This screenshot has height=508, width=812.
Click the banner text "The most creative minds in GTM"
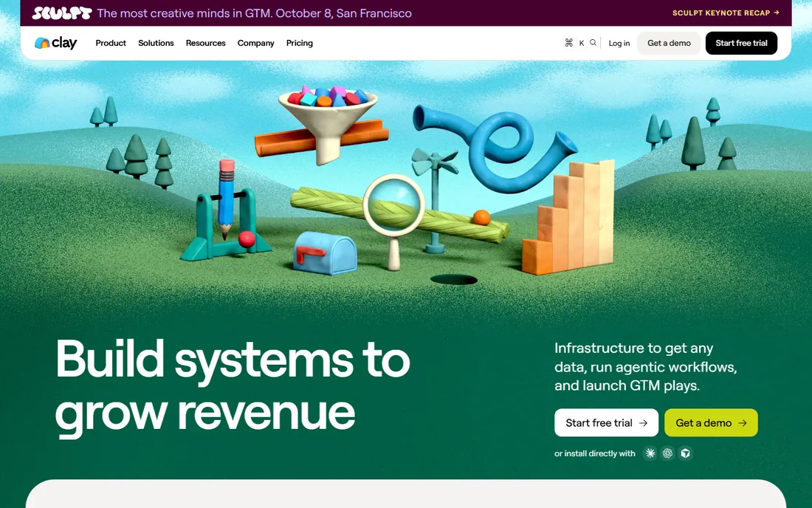tap(184, 13)
